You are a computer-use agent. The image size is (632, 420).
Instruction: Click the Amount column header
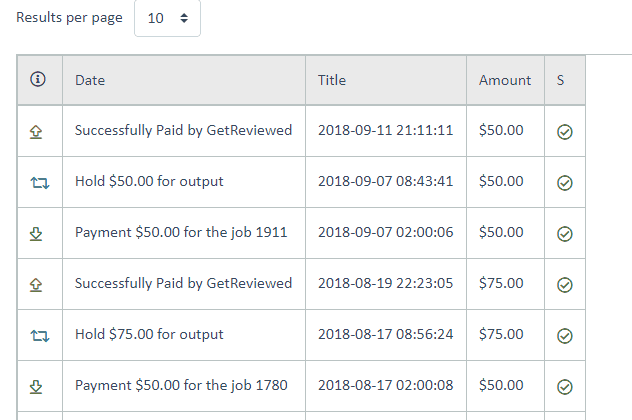(505, 80)
